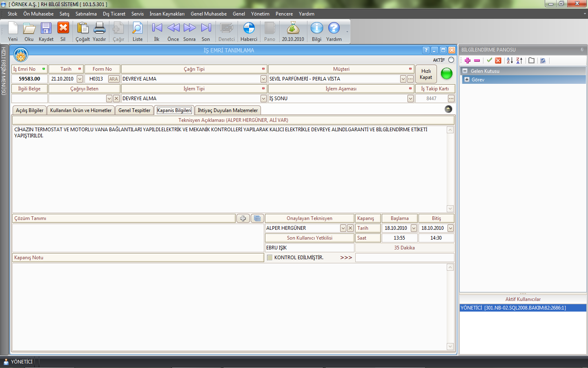The width and height of the screenshot is (588, 368).
Task: Click the green status indicator light
Action: point(447,74)
